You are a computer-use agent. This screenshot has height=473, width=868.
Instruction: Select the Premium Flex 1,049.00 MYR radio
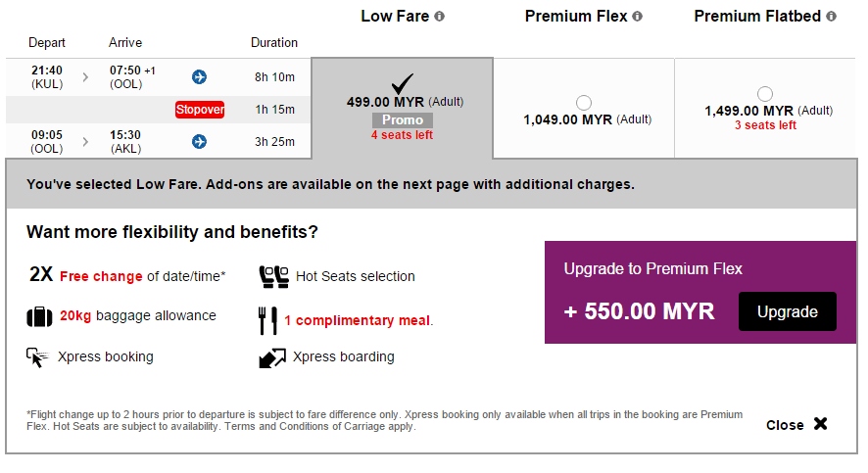(x=584, y=103)
